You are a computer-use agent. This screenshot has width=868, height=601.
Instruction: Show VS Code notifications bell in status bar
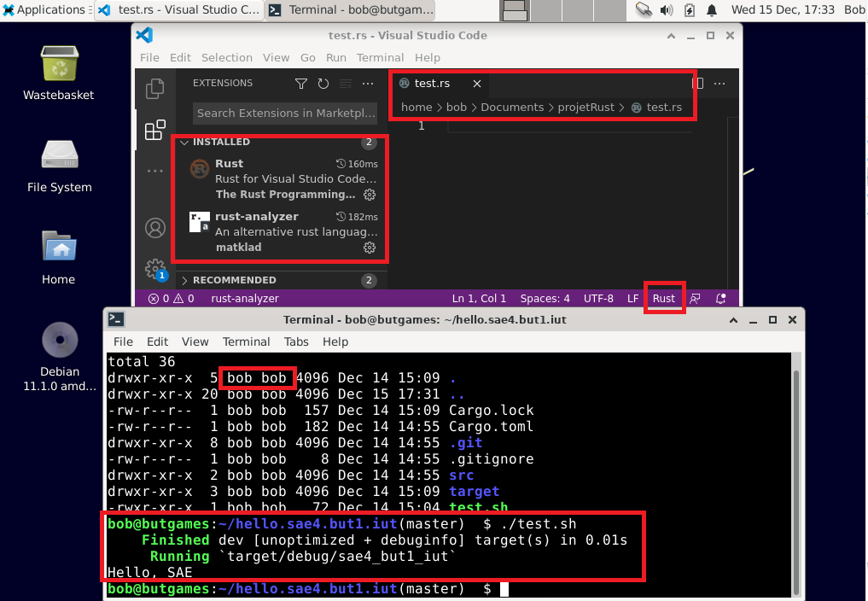(720, 299)
